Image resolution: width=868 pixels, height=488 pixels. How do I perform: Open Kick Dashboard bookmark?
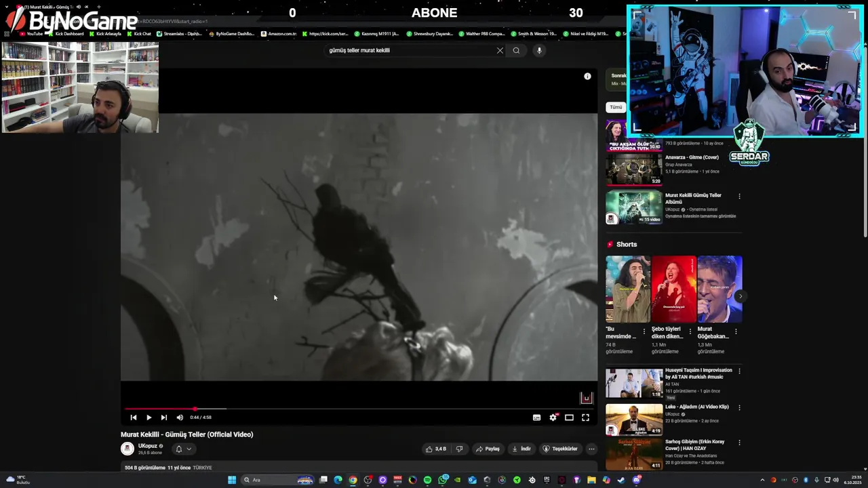pyautogui.click(x=66, y=33)
